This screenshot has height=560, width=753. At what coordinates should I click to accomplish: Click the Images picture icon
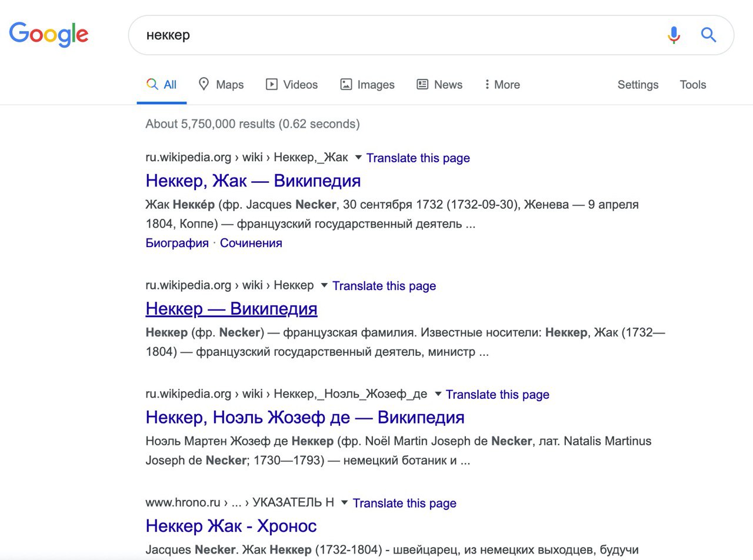(x=346, y=85)
